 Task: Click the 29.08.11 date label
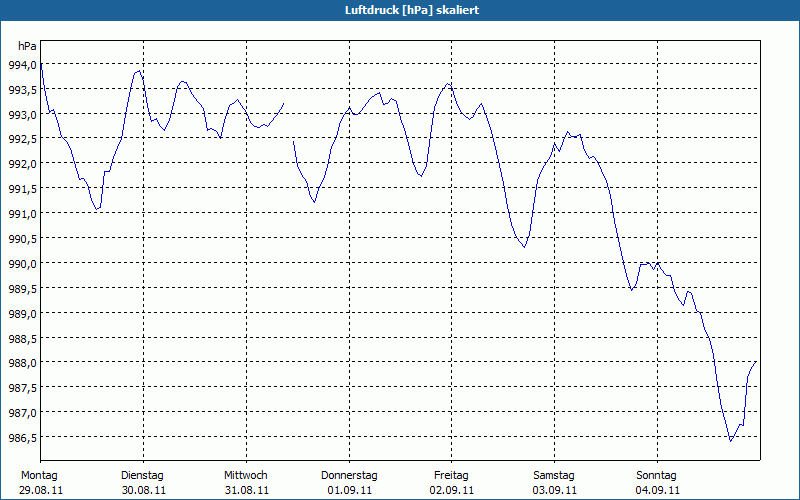pyautogui.click(x=41, y=490)
